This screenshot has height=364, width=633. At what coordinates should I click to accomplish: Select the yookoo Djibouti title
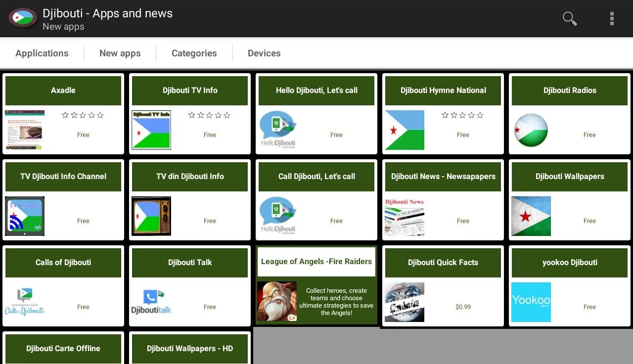pyautogui.click(x=570, y=263)
